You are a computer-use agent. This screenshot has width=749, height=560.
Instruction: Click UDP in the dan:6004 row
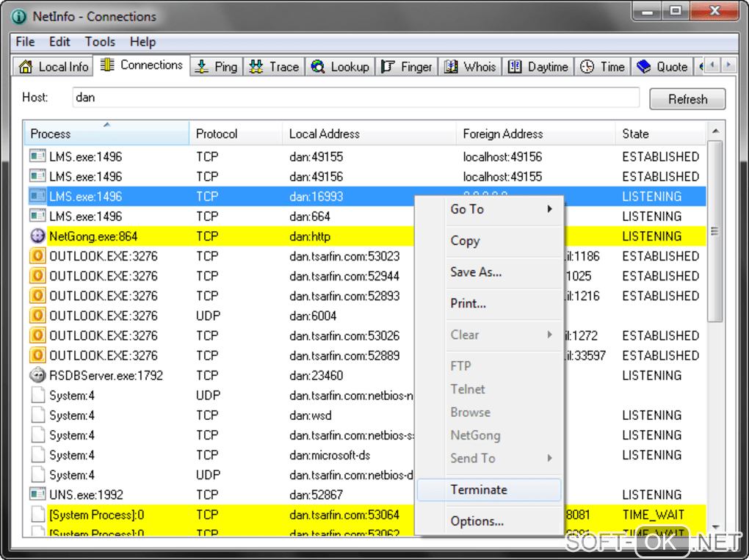click(x=208, y=316)
